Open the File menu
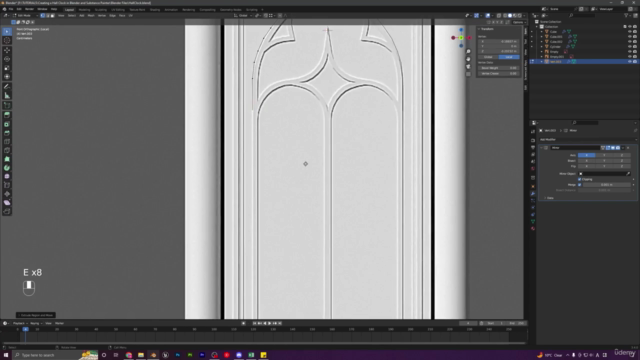 (11, 9)
